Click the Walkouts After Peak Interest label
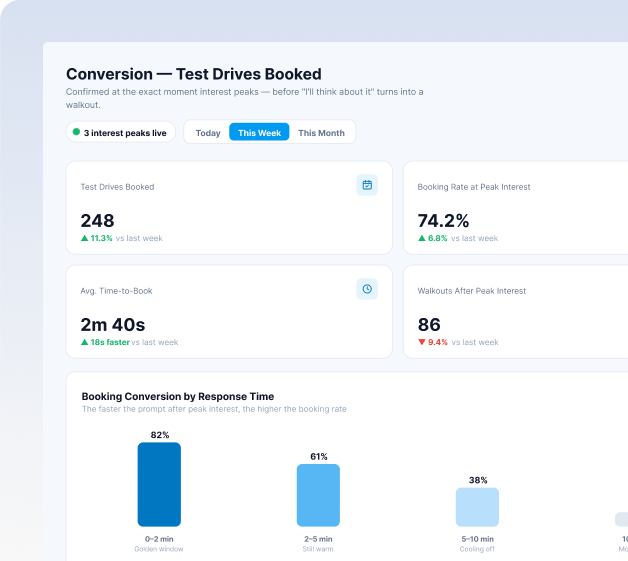Viewport: 628px width, 561px height. pos(472,291)
